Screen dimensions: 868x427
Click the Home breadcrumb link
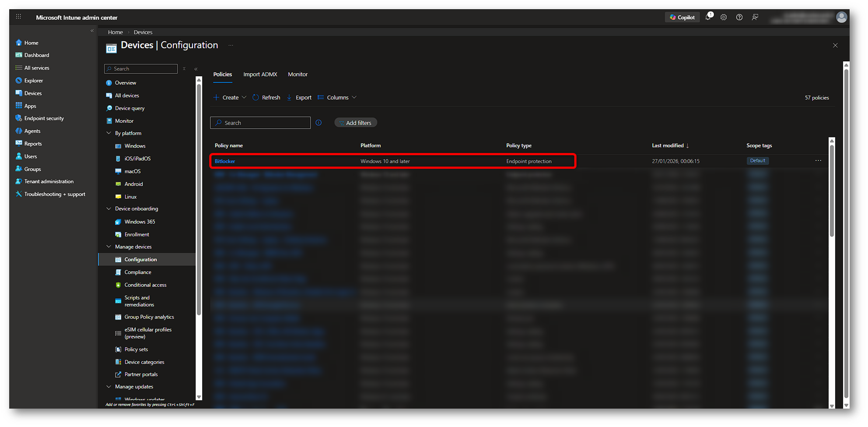click(115, 32)
